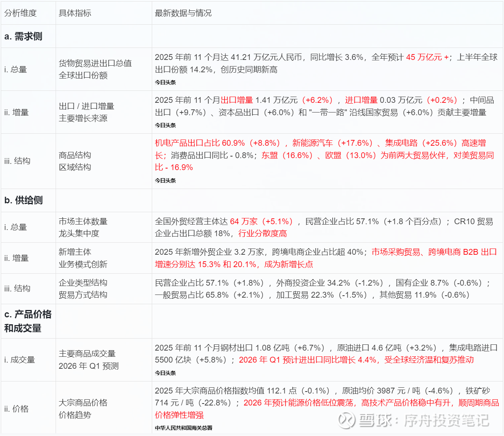Open the 今日头条 source in the demand-side 结构 row
The height and width of the screenshot is (436, 504).
click(165, 181)
